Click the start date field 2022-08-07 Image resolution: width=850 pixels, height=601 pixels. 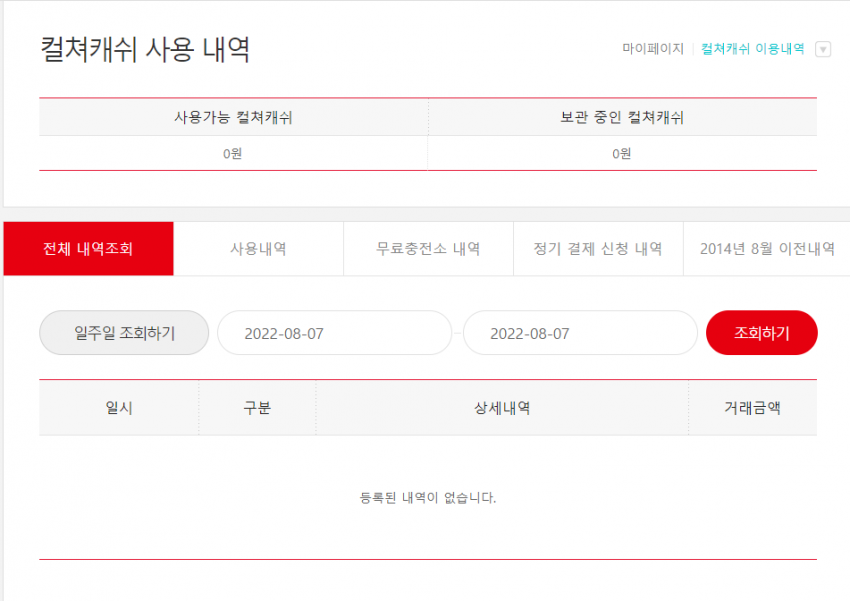tap(334, 333)
